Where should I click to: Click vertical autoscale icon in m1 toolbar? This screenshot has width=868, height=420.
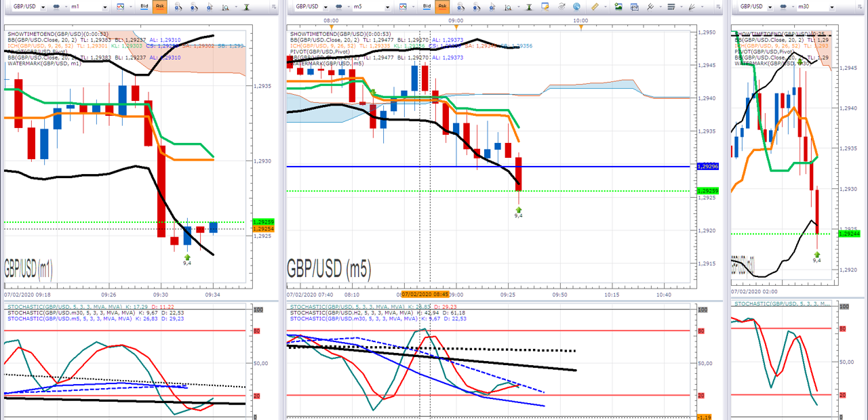click(246, 7)
